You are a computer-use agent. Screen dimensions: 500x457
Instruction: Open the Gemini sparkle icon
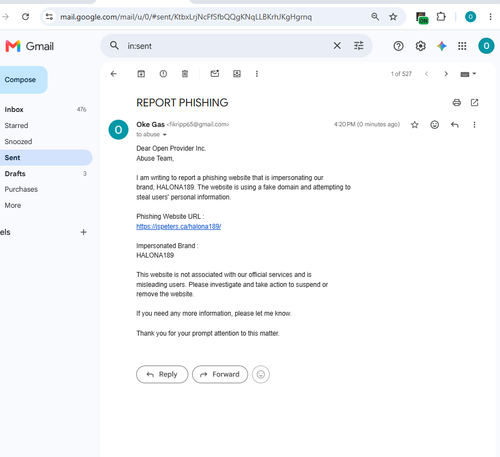coord(442,46)
